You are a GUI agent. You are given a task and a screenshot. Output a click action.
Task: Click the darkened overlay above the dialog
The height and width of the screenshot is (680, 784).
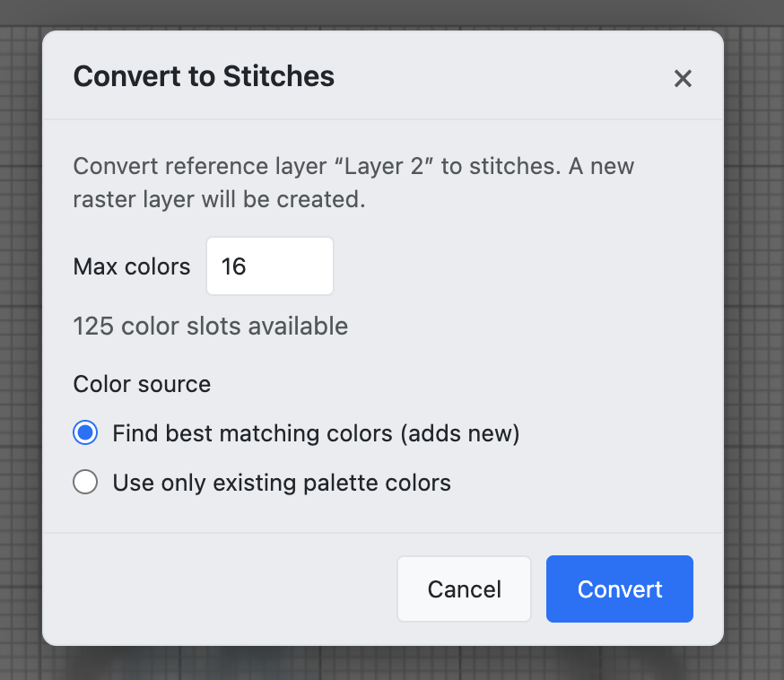coord(392,13)
